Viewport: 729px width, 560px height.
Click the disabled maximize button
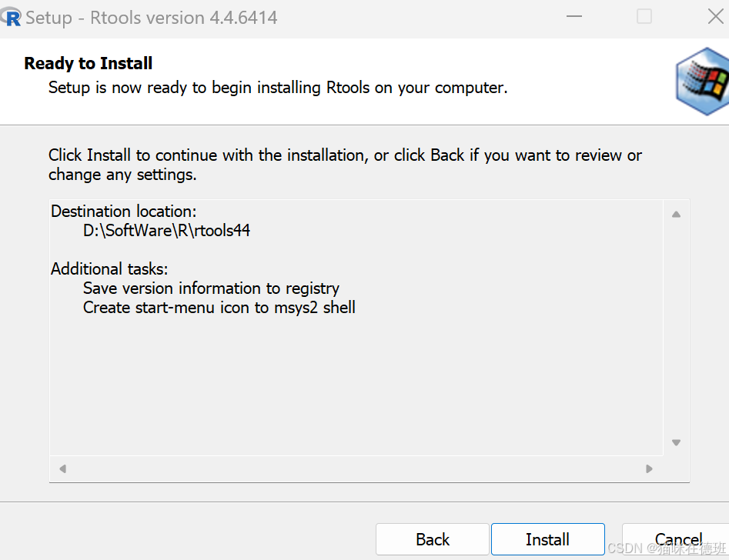644,17
